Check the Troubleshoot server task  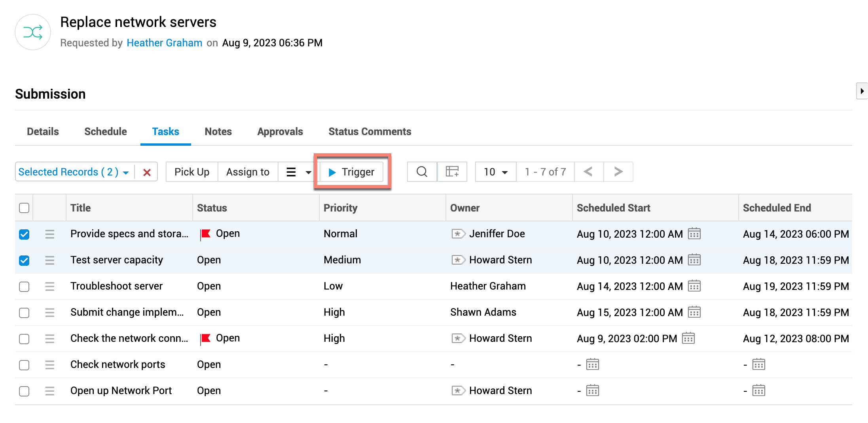[x=24, y=286]
